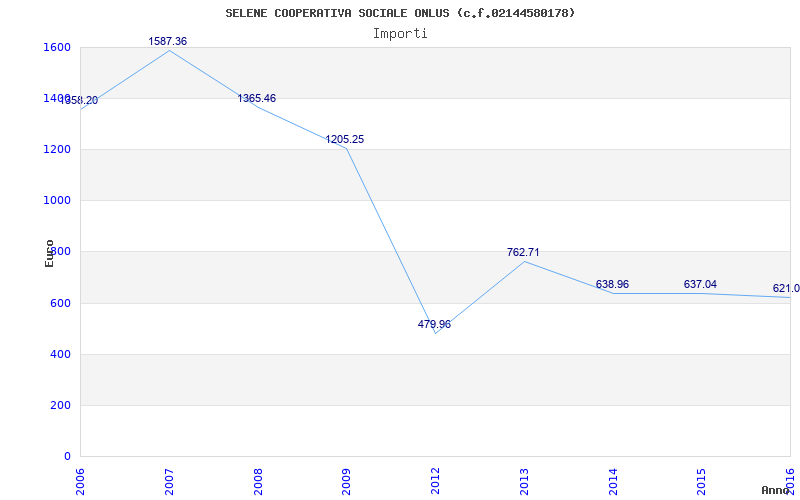The height and width of the screenshot is (500, 800).
Task: Click the 2013 x-axis label
Action: (524, 482)
